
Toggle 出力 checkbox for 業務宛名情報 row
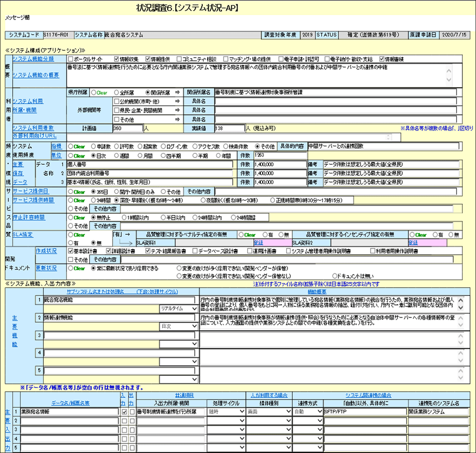pos(132,413)
